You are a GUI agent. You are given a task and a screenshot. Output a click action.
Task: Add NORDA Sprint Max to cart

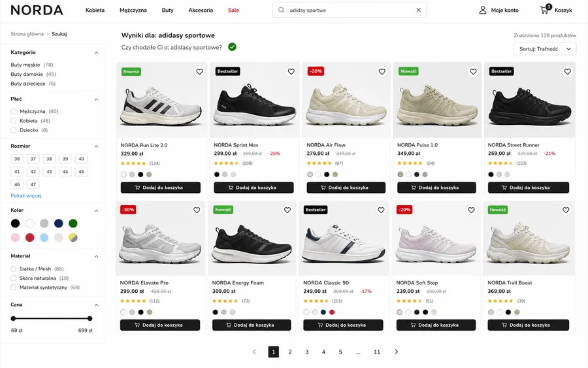point(254,188)
